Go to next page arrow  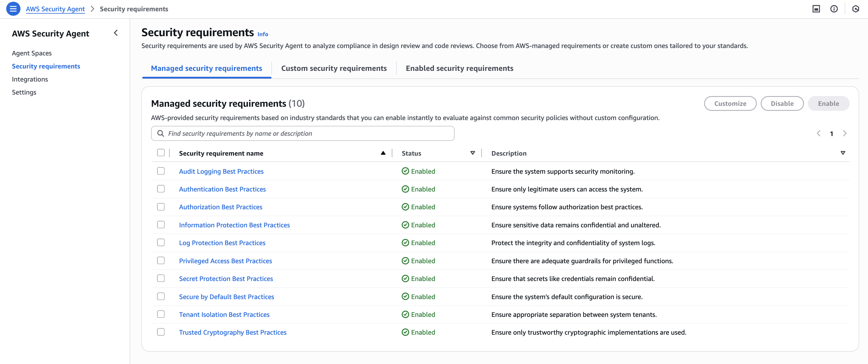[x=844, y=133]
